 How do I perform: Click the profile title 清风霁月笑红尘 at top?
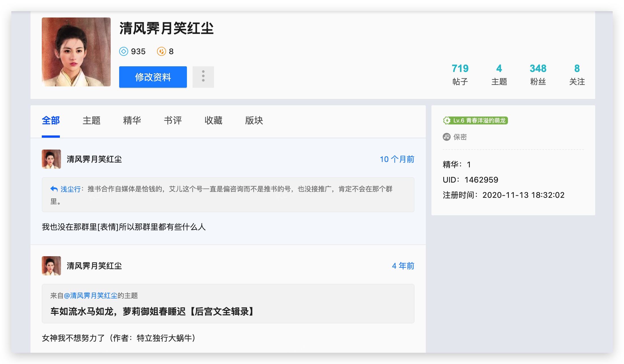coord(167,28)
